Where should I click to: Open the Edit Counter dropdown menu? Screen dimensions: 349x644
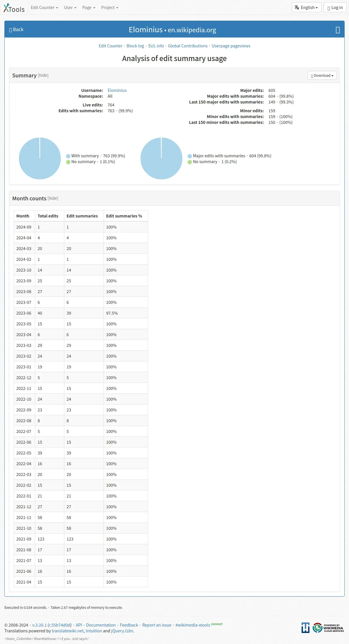44,8
